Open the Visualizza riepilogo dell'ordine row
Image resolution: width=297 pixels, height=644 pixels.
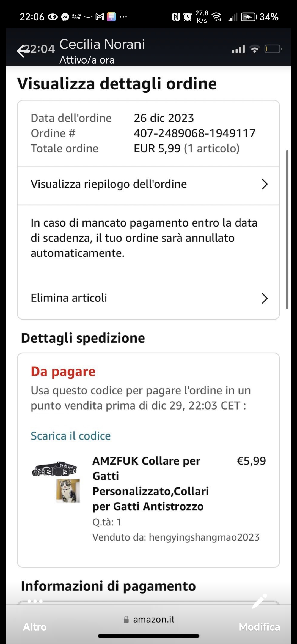(137, 184)
